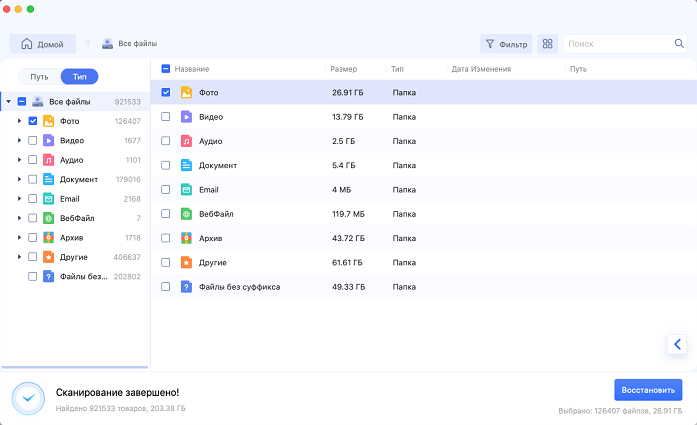This screenshot has width=697, height=425.
Task: Open the Фильтр button
Action: 506,44
